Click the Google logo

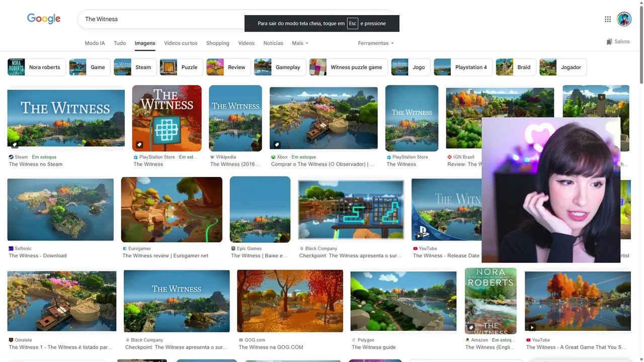(44, 19)
